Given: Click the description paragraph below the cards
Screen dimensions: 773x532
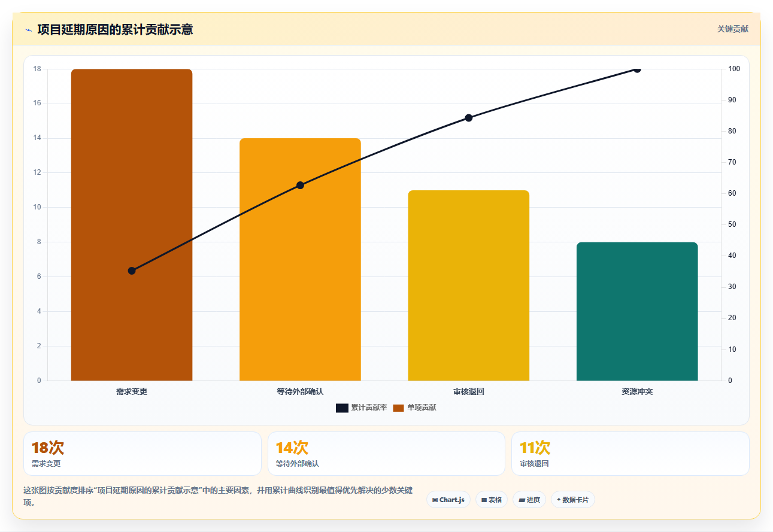Looking at the screenshot, I should tap(219, 496).
